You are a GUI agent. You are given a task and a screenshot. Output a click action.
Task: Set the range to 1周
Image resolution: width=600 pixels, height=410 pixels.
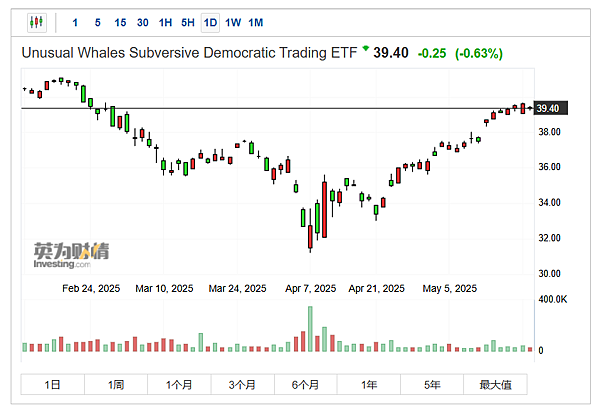pos(116,384)
